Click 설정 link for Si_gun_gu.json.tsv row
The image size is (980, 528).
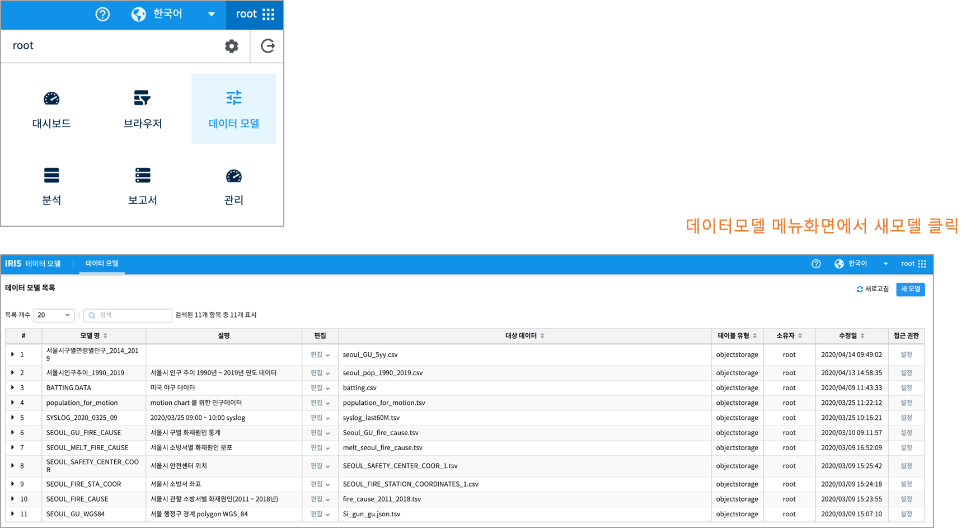pyautogui.click(x=906, y=514)
